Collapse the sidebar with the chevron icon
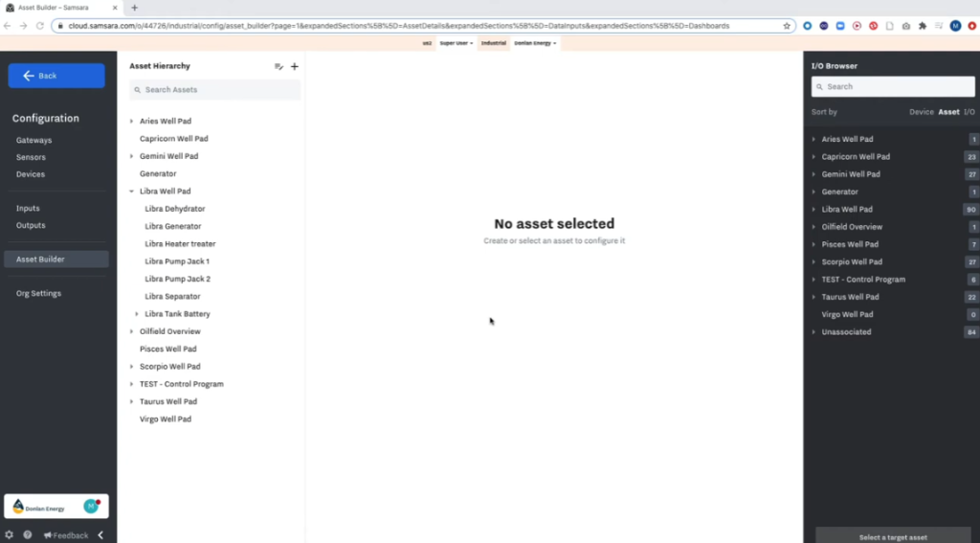 click(100, 535)
